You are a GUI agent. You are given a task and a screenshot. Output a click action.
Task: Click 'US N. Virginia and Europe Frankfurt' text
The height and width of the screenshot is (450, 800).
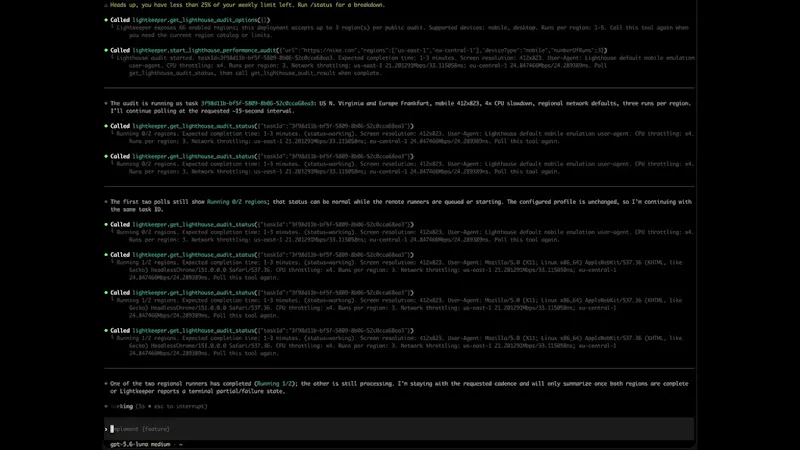376,104
